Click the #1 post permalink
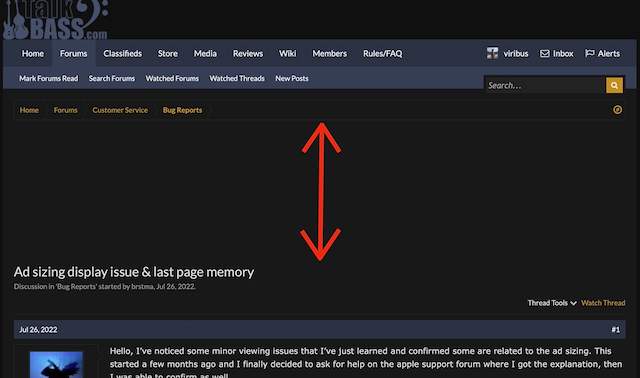Viewport: 640px width, 378px height. point(616,329)
